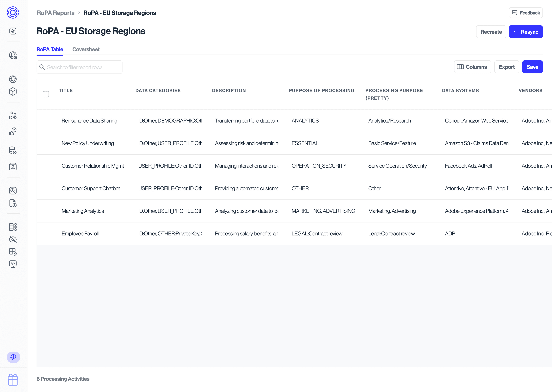
Task: Click the crossed-out eye privacy icon
Action: tap(13, 239)
